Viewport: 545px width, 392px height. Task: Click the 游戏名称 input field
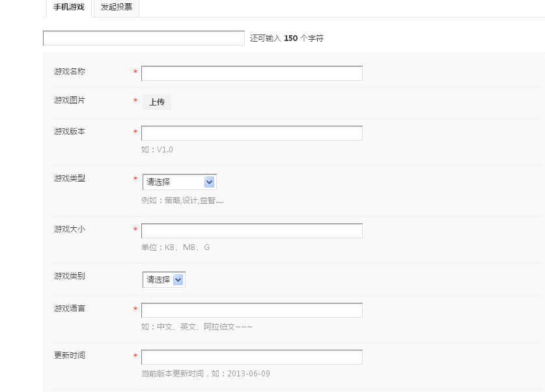251,73
